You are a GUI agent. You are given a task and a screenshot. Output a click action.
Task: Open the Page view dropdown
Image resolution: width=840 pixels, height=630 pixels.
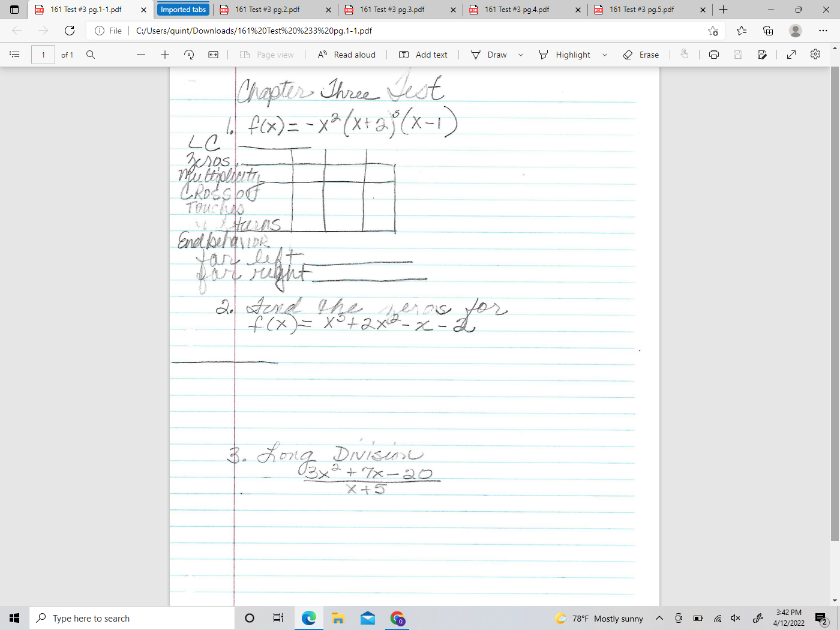click(x=266, y=54)
